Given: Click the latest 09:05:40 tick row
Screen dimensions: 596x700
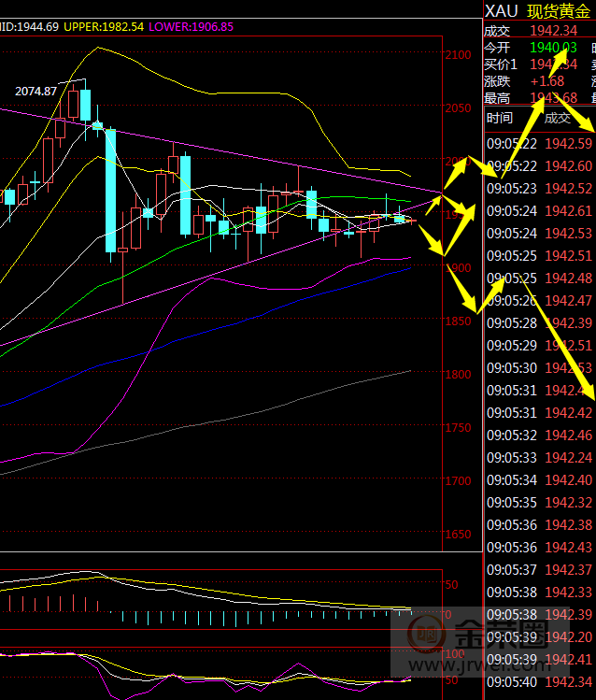Looking at the screenshot, I should click(x=539, y=682).
